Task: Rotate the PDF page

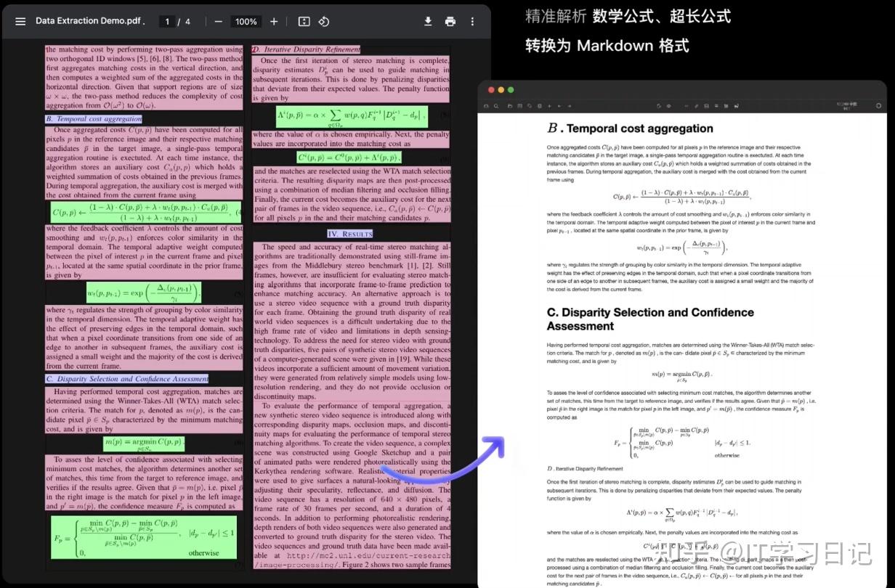Action: (x=324, y=21)
